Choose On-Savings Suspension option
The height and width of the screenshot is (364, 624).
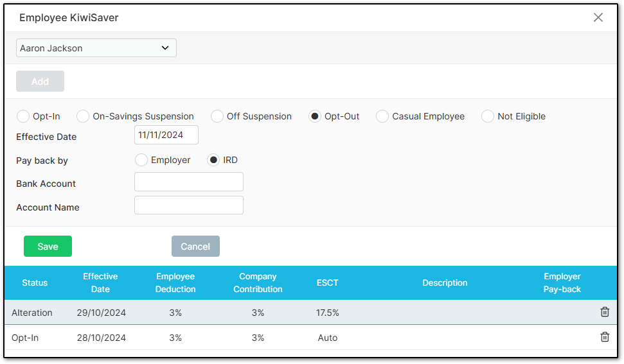pos(83,116)
